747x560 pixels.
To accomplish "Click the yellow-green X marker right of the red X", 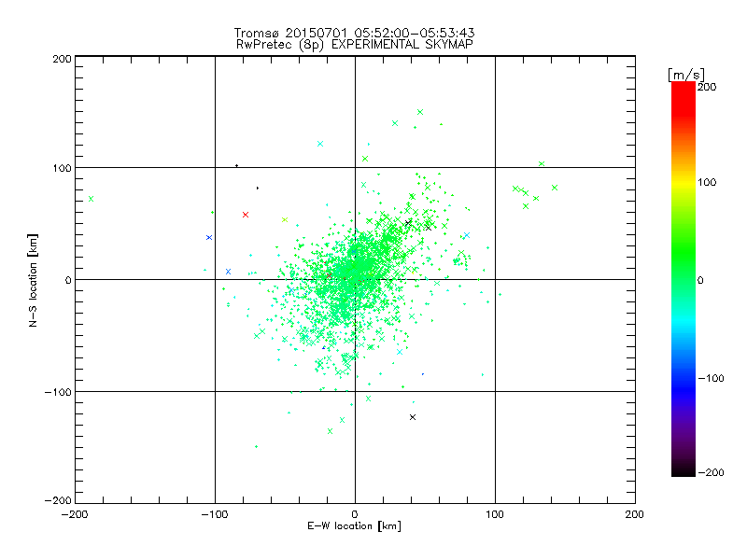I will pos(285,219).
